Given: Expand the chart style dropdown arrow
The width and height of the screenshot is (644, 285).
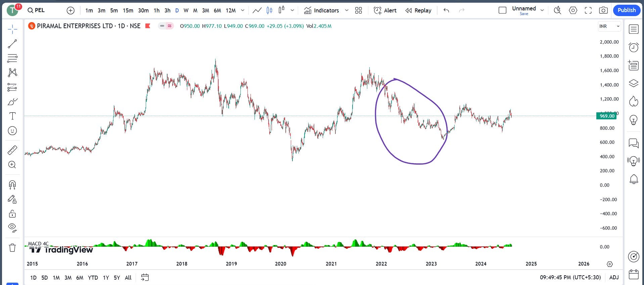Looking at the screenshot, I should pos(292,10).
